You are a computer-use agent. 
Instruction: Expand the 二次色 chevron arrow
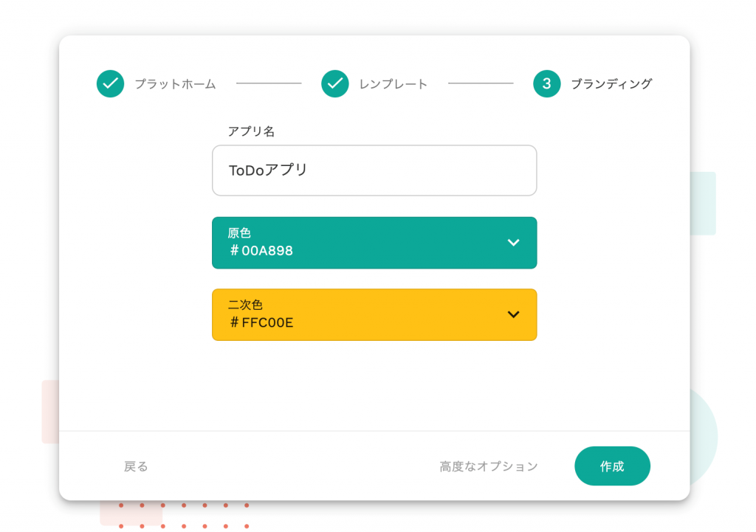click(514, 314)
